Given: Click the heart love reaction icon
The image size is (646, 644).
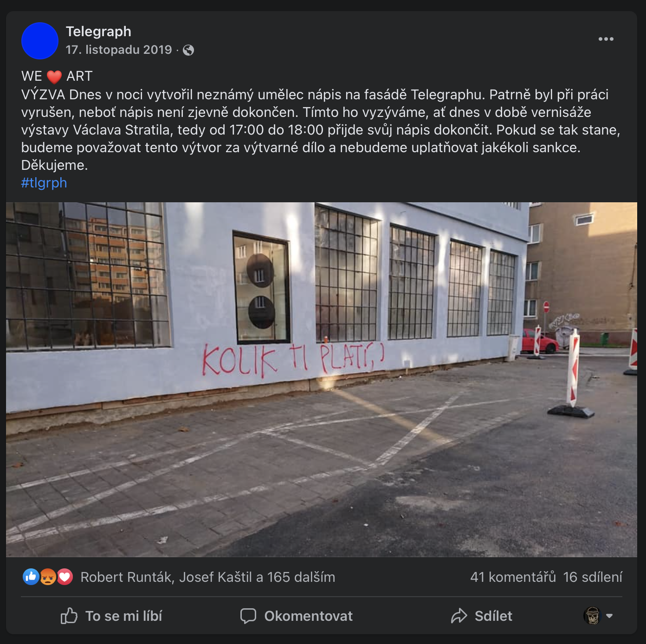Looking at the screenshot, I should click(x=65, y=577).
